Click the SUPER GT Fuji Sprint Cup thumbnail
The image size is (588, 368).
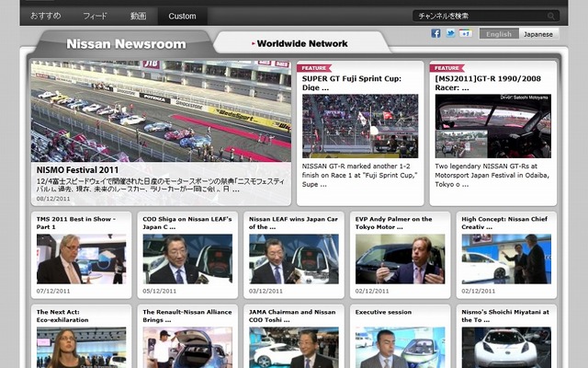coord(360,126)
